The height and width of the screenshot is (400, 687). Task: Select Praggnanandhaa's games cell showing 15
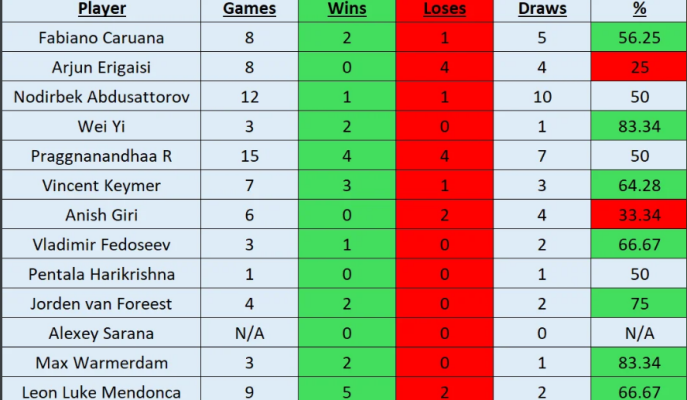pyautogui.click(x=250, y=156)
